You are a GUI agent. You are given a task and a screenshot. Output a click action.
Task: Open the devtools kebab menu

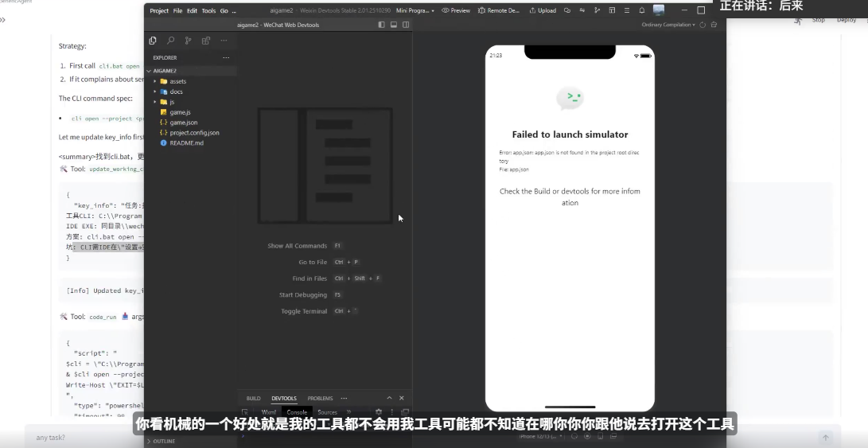392,412
